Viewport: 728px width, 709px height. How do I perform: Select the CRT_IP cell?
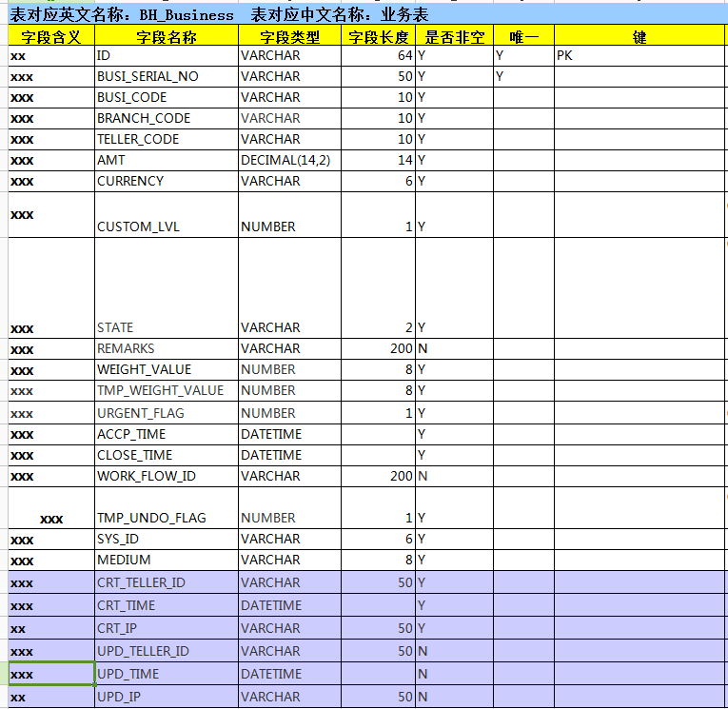[167, 628]
